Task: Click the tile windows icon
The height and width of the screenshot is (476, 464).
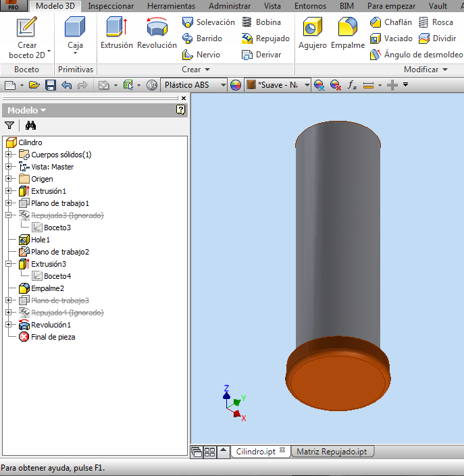Action: (x=210, y=452)
